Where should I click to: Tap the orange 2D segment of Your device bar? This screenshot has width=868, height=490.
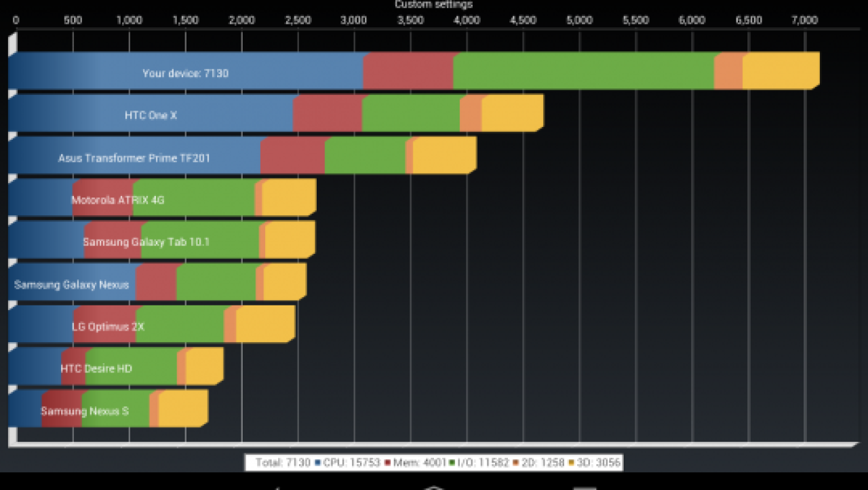click(729, 71)
